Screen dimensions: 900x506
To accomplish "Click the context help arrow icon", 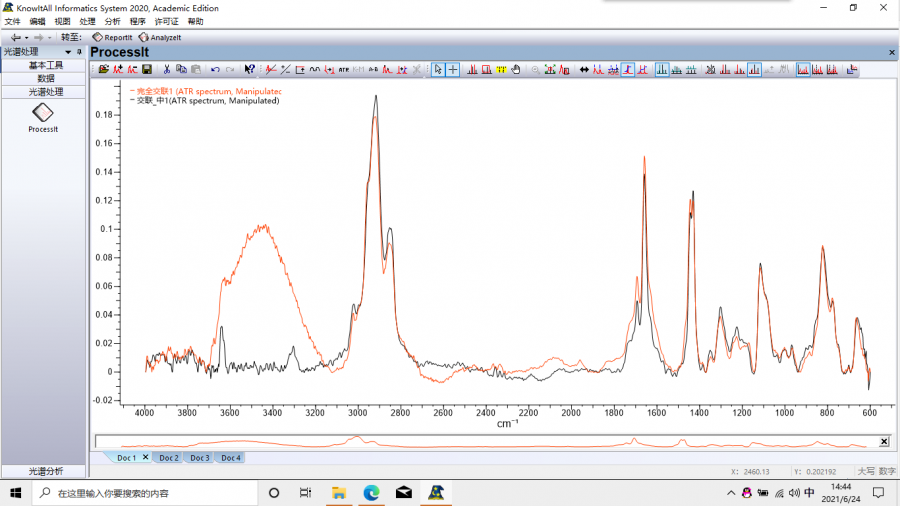I will tap(250, 70).
